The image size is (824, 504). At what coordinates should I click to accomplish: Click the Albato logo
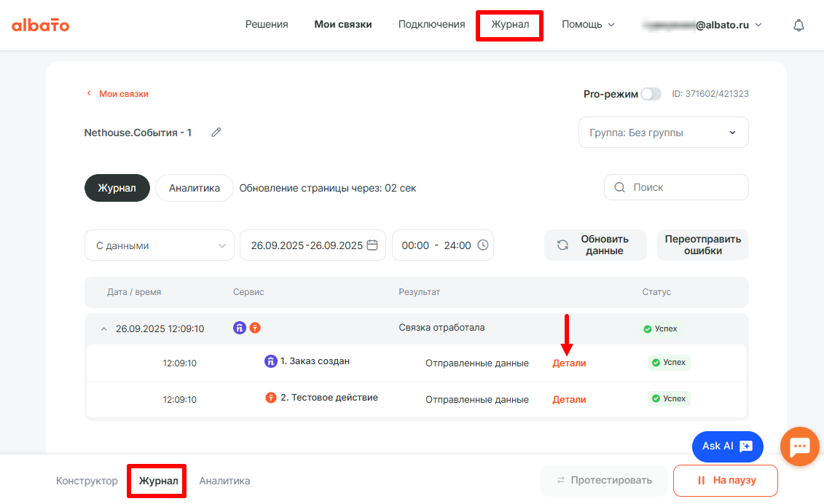(x=41, y=25)
